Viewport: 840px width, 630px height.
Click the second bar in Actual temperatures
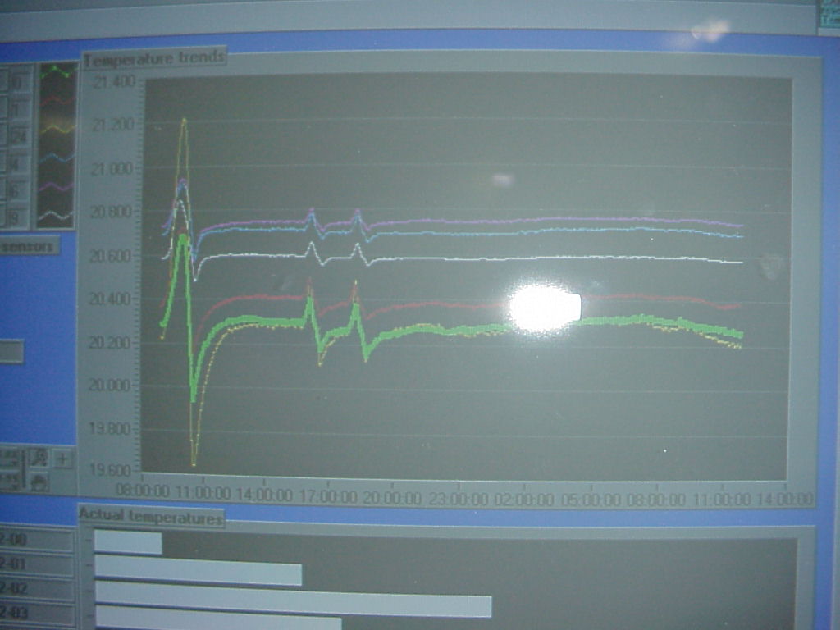[199, 570]
